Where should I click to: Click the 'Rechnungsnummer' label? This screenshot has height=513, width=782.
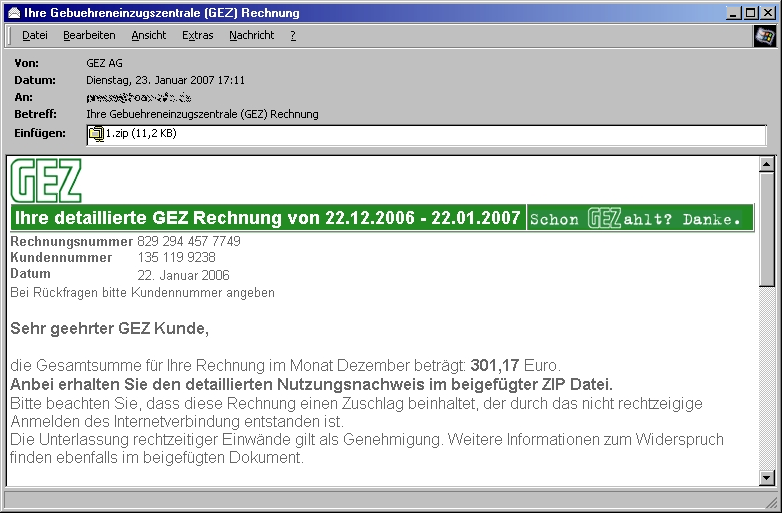pyautogui.click(x=71, y=241)
